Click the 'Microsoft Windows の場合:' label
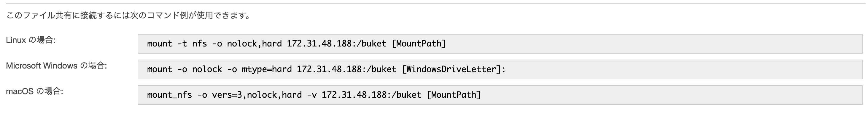 point(56,66)
